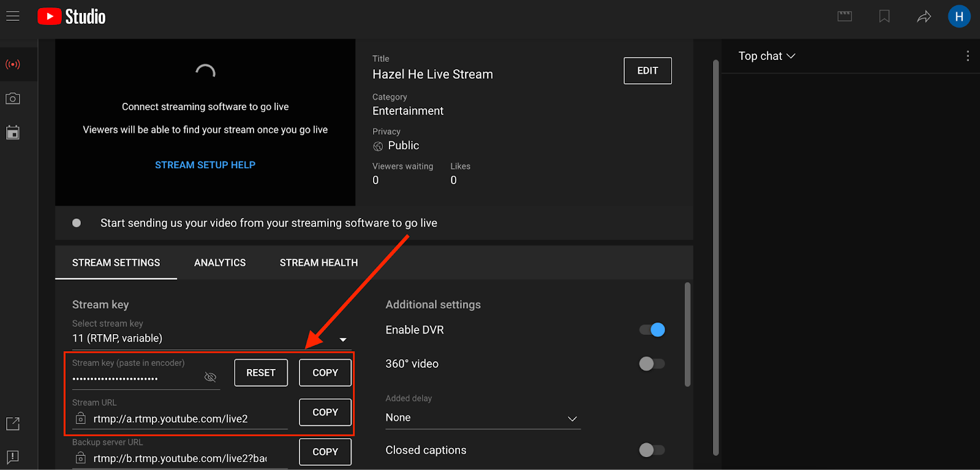Screen dimensions: 980x470
Task: Click the open-in-new-window sidebar icon
Action: click(13, 423)
